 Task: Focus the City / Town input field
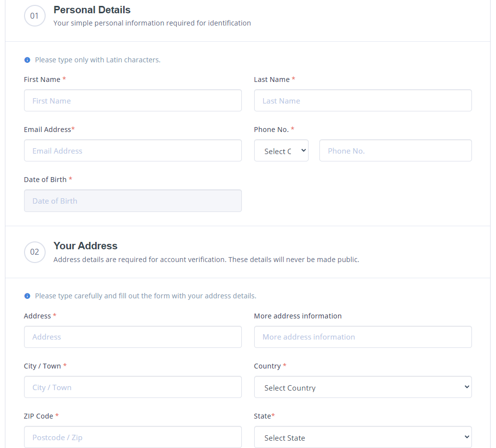coord(133,387)
